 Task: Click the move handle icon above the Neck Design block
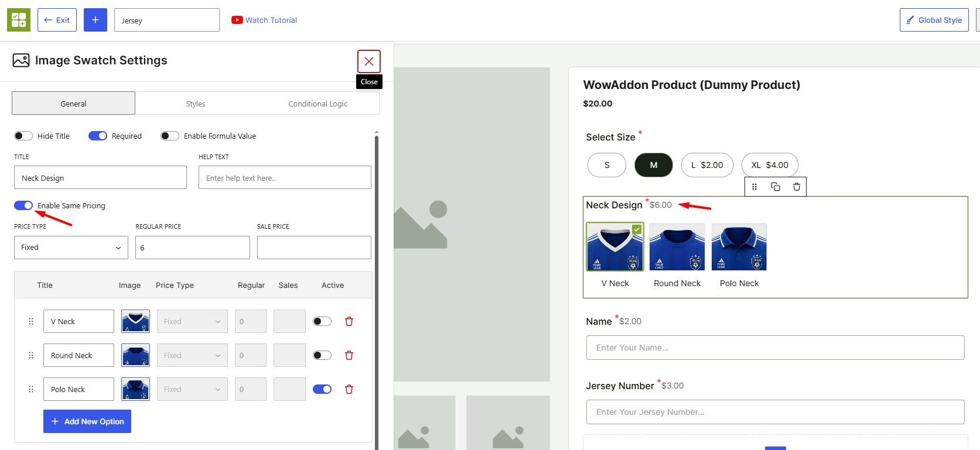tap(754, 187)
